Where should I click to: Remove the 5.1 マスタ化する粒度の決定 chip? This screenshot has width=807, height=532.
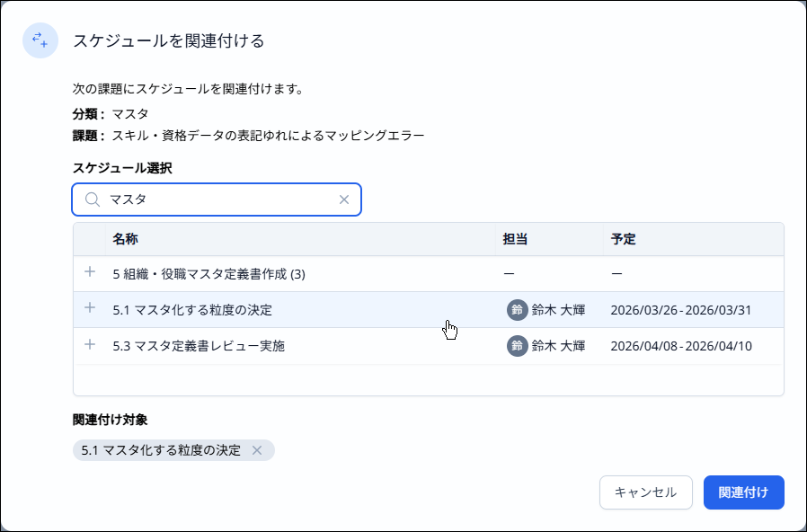pos(257,450)
